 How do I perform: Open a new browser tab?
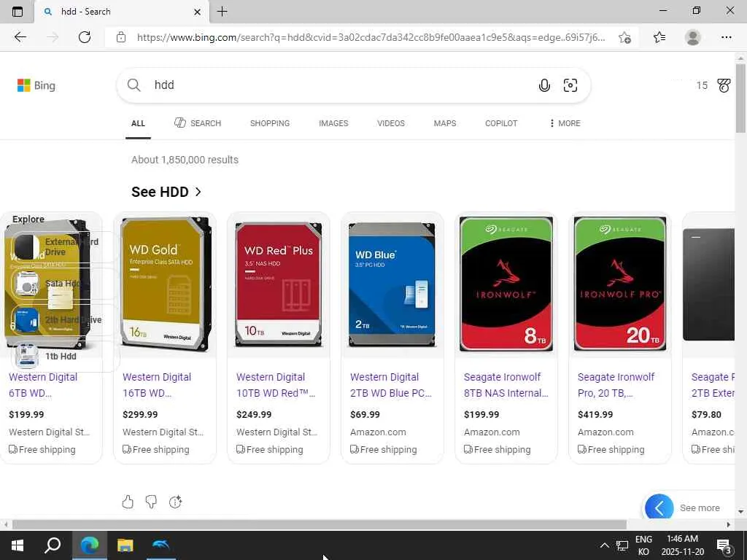click(x=222, y=12)
